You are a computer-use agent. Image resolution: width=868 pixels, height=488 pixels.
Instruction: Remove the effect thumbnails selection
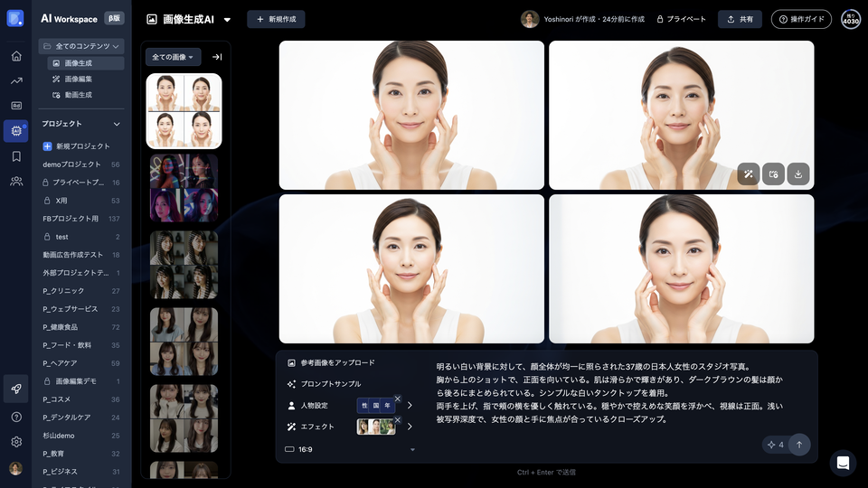pos(398,420)
